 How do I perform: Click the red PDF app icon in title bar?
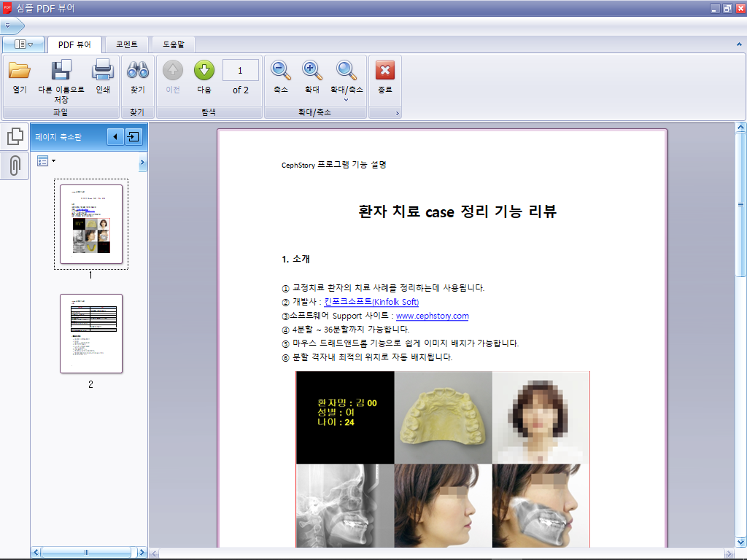(7, 7)
